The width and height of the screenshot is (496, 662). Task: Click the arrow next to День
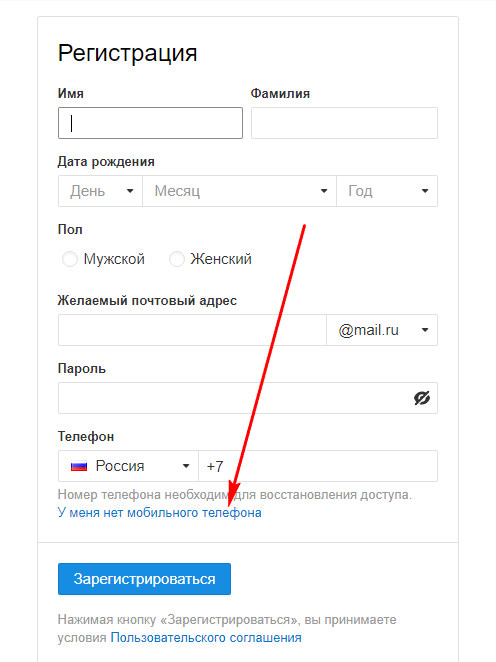point(130,191)
